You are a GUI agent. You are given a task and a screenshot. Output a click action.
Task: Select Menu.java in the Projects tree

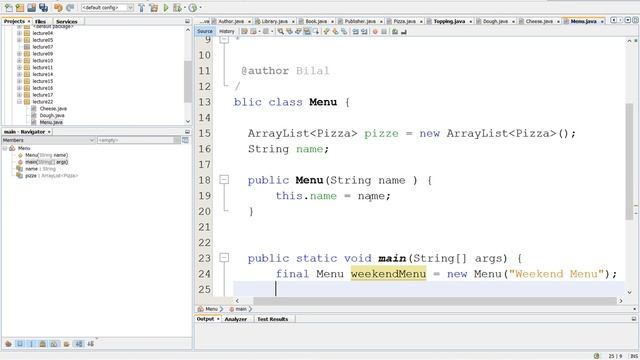(x=51, y=122)
